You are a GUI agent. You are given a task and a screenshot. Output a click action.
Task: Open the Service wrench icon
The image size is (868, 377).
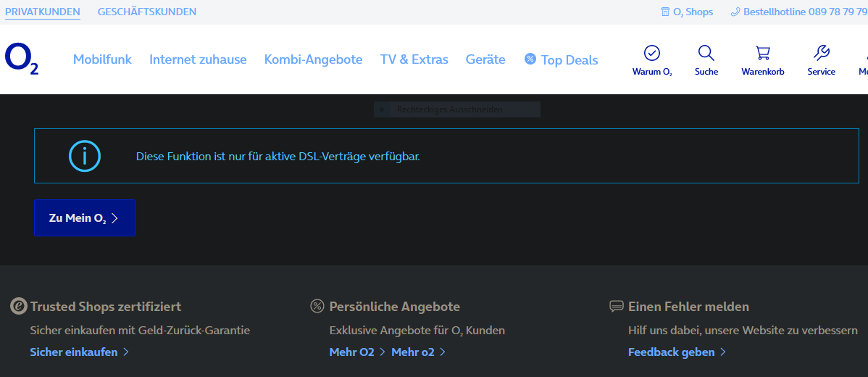coord(821,53)
